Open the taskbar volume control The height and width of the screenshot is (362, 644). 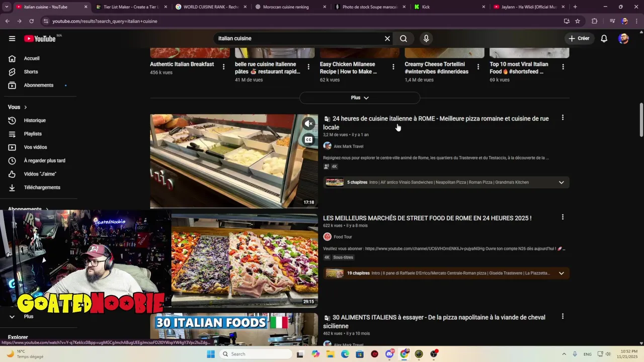point(608,354)
